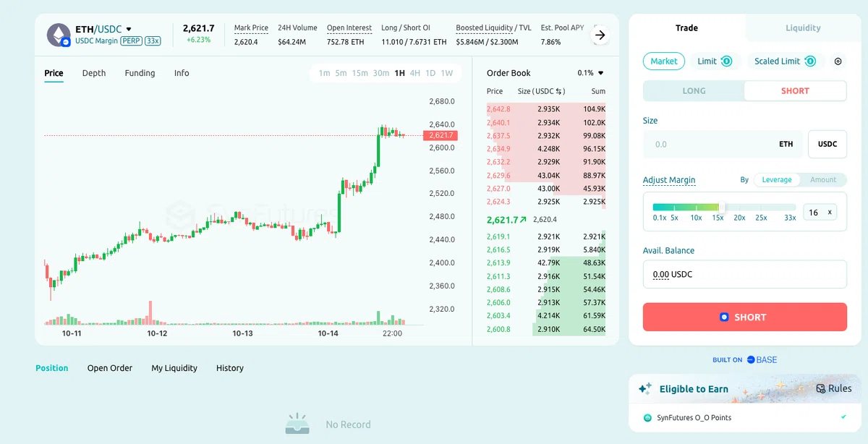Viewport: 868px width, 444px height.
Task: Click the Rules icon in earn banner
Action: click(x=820, y=388)
